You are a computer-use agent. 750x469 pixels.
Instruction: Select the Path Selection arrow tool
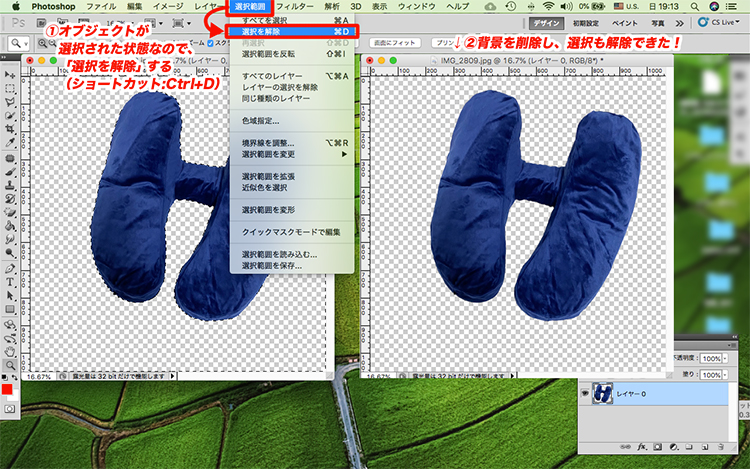click(x=10, y=295)
